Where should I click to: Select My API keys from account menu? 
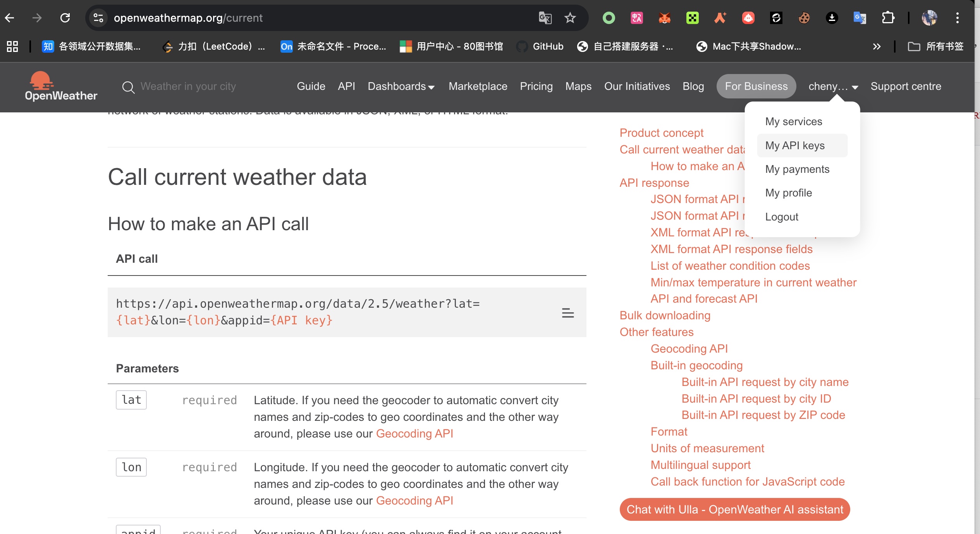click(x=802, y=145)
